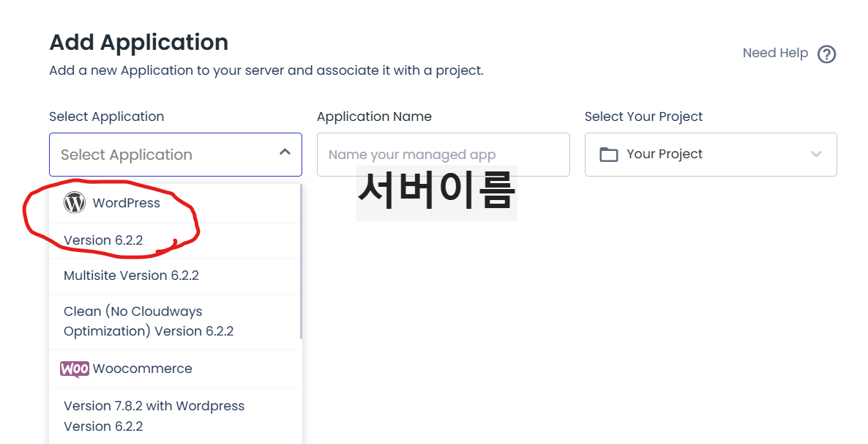This screenshot has width=868, height=444.
Task: Open the Select Application combo box
Action: [x=176, y=155]
